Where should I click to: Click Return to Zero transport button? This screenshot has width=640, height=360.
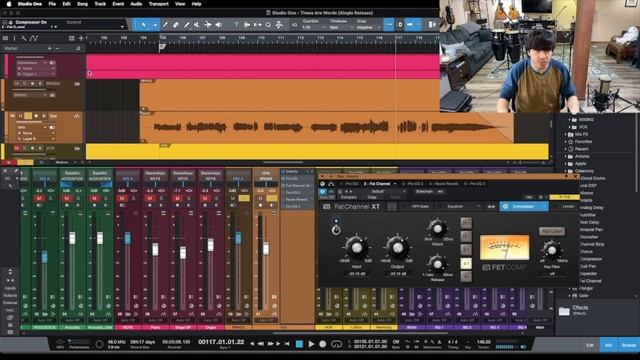click(x=287, y=344)
